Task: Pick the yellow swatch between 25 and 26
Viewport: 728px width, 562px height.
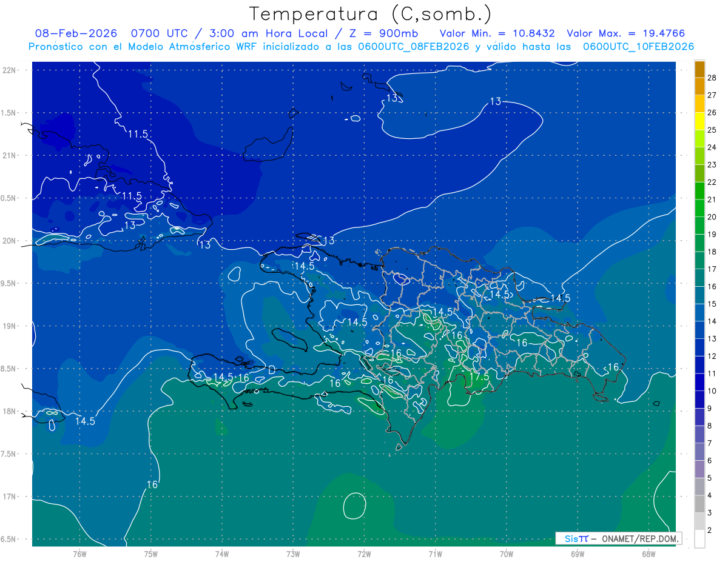Action: point(700,121)
